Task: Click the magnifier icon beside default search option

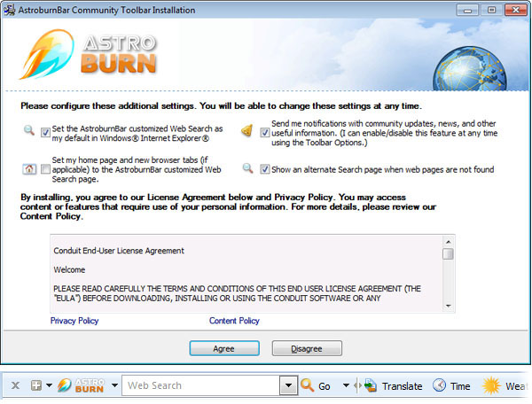Action: point(29,130)
